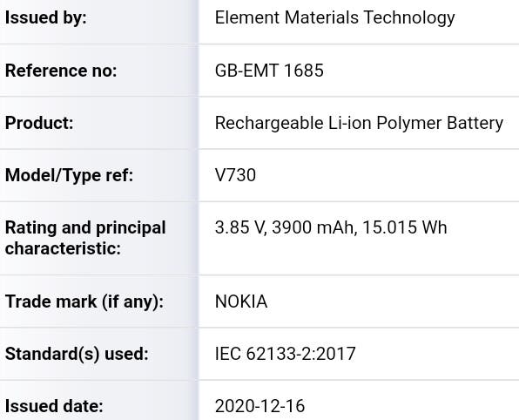
Task: Click the word 'Technology' in issuer name
Action: (x=409, y=18)
